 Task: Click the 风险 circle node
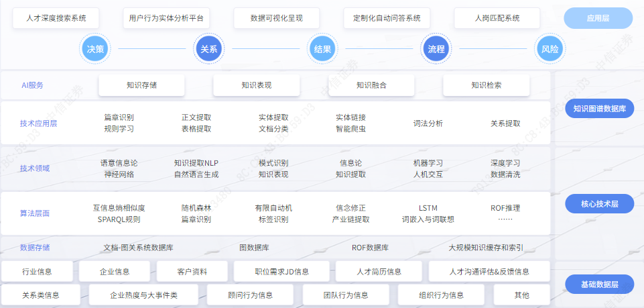coord(550,49)
